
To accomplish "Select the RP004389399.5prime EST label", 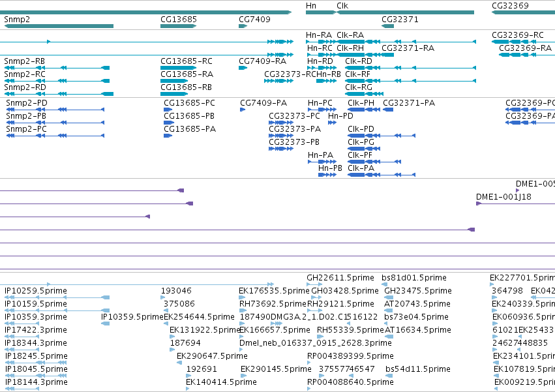I will point(350,357).
